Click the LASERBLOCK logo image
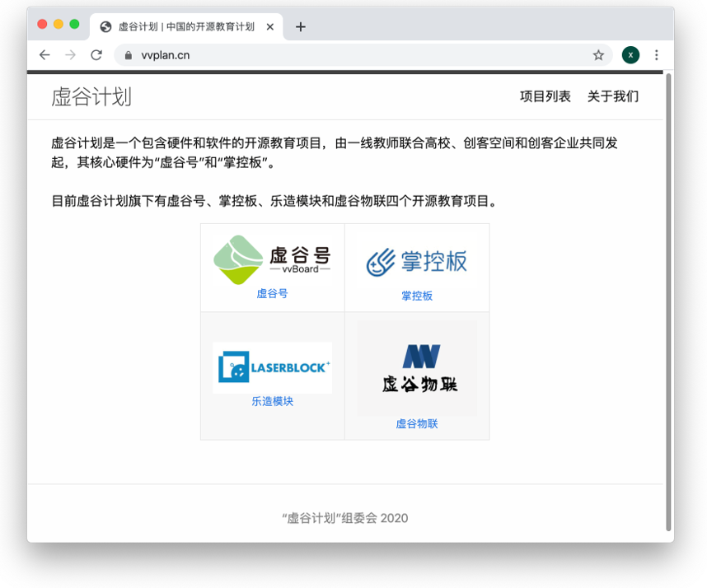707x588 pixels. click(x=272, y=367)
